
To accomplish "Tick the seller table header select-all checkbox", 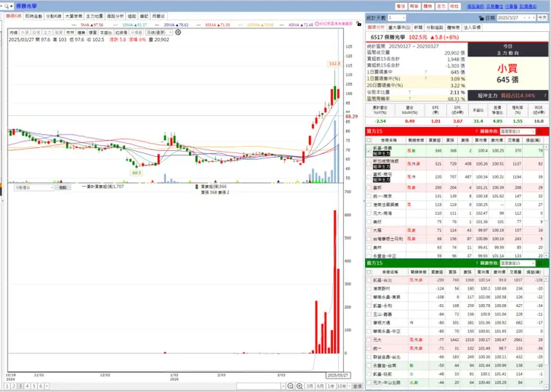I will (369, 272).
